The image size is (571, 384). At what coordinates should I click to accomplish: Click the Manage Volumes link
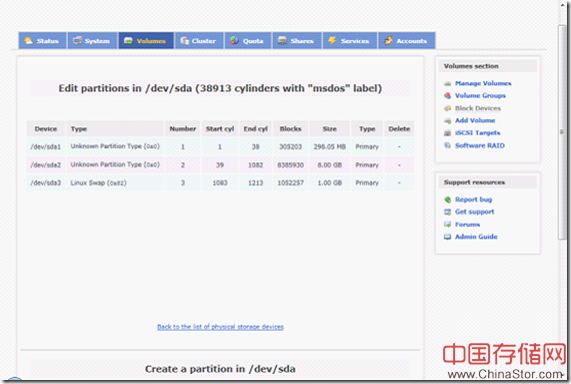483,83
